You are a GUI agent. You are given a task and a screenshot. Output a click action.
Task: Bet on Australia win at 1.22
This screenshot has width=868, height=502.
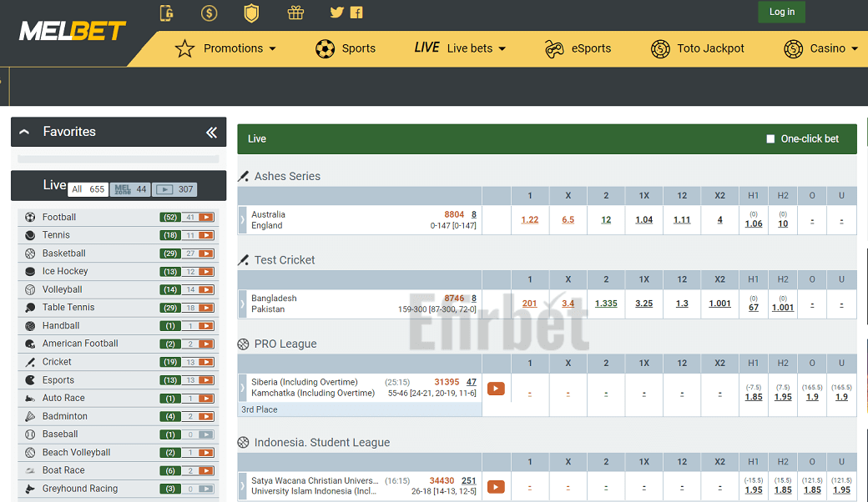tap(530, 220)
